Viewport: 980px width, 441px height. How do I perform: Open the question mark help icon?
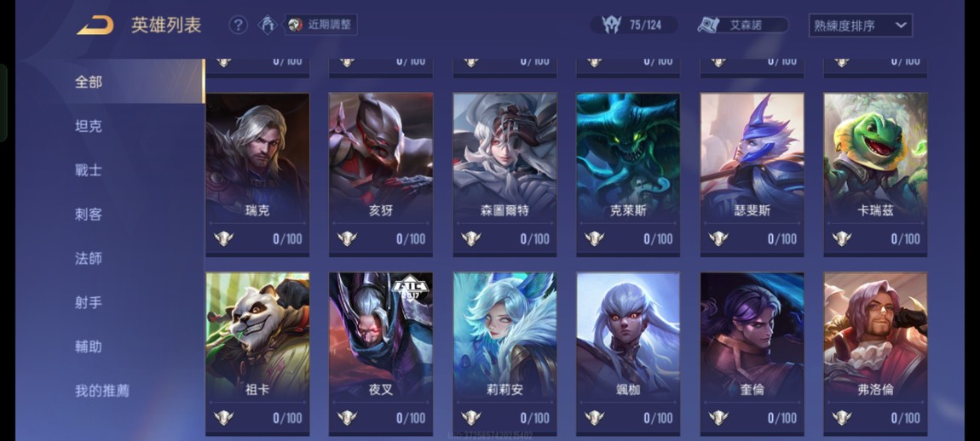coord(238,25)
